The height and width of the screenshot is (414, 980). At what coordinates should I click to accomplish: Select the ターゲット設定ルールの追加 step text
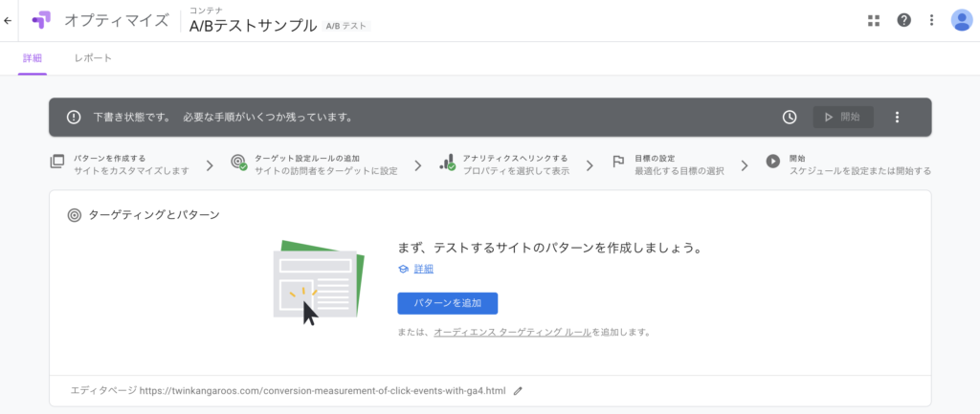pyautogui.click(x=307, y=159)
